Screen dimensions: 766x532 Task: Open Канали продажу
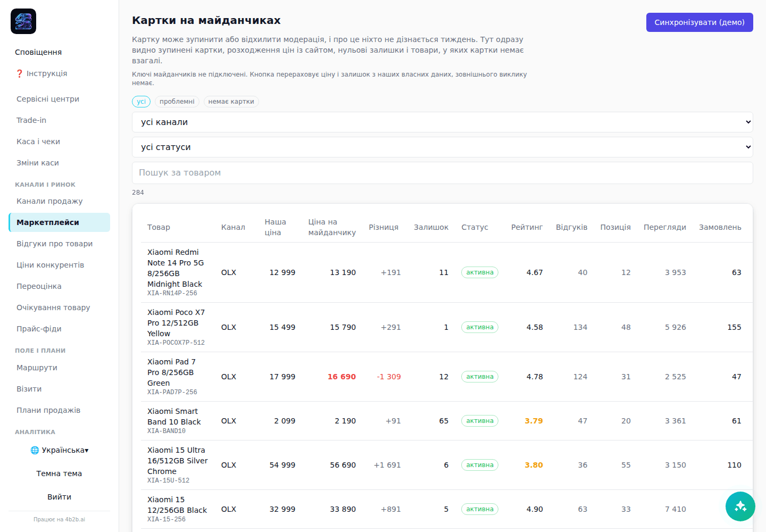59,201
